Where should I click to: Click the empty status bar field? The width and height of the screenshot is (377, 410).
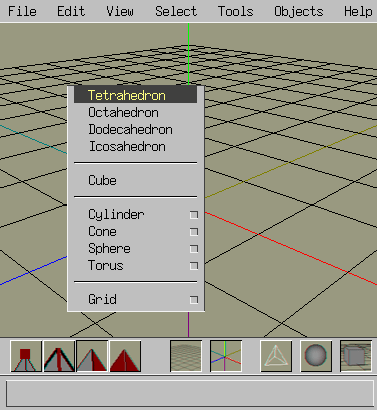pos(190,393)
